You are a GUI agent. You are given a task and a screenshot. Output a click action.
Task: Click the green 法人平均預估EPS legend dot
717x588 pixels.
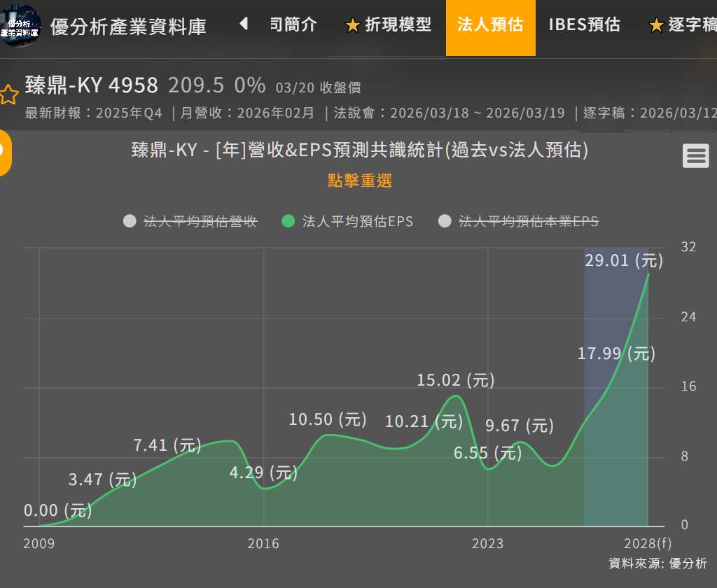click(x=288, y=221)
